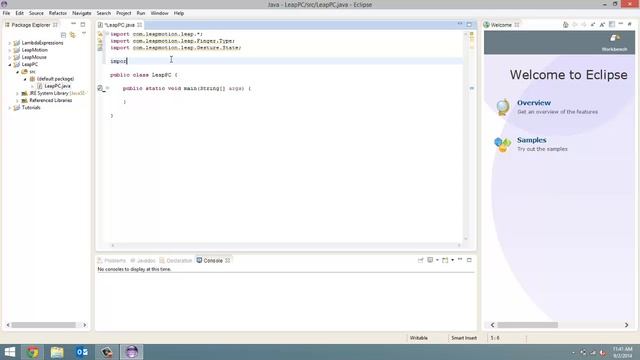Switch to the Declaration tab
This screenshot has height=360, width=640.
(x=176, y=260)
